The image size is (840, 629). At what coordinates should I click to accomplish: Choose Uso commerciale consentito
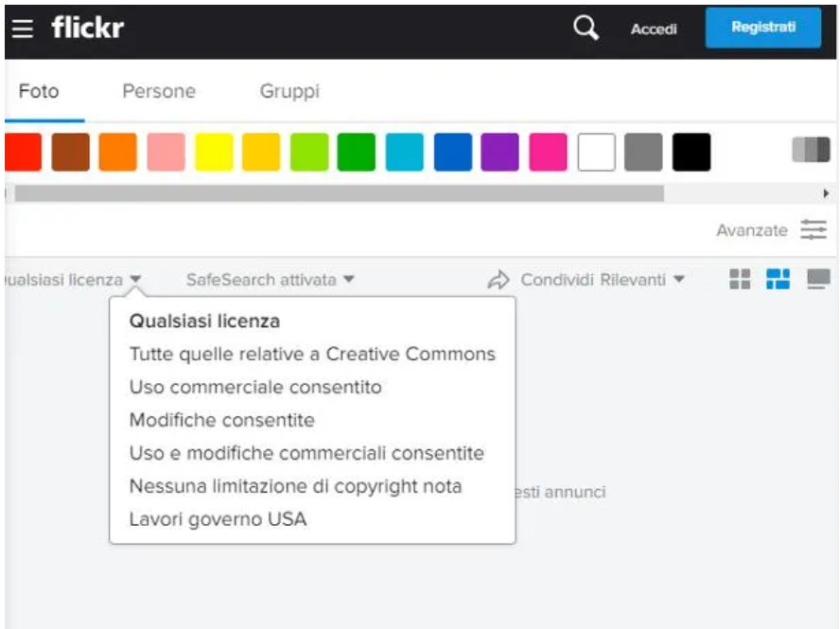(255, 387)
